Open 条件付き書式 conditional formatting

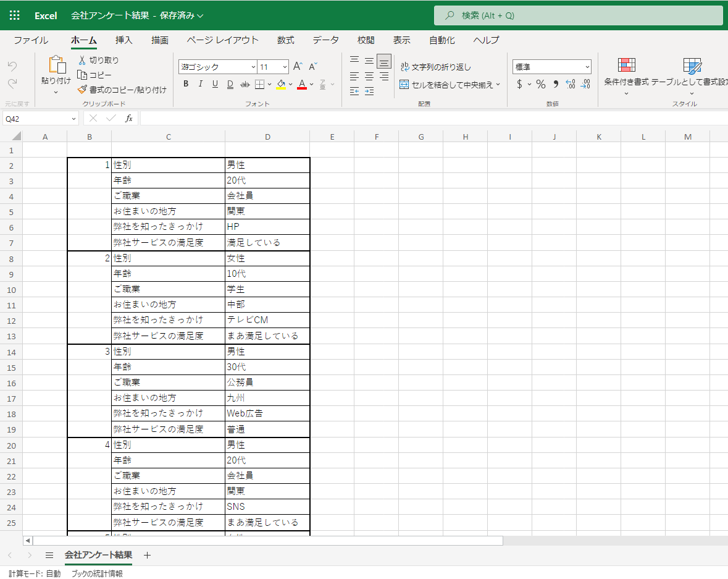coord(626,77)
